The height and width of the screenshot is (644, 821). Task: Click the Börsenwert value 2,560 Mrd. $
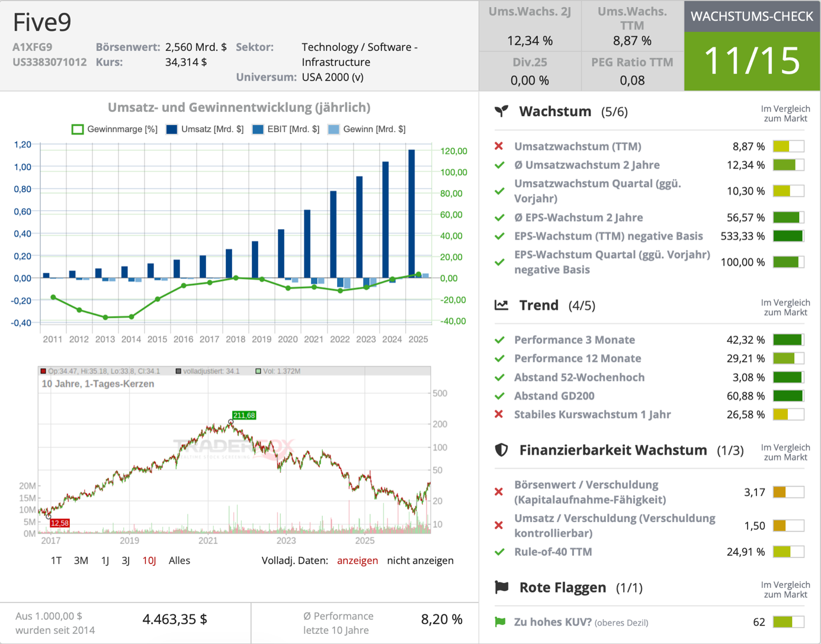tap(196, 47)
